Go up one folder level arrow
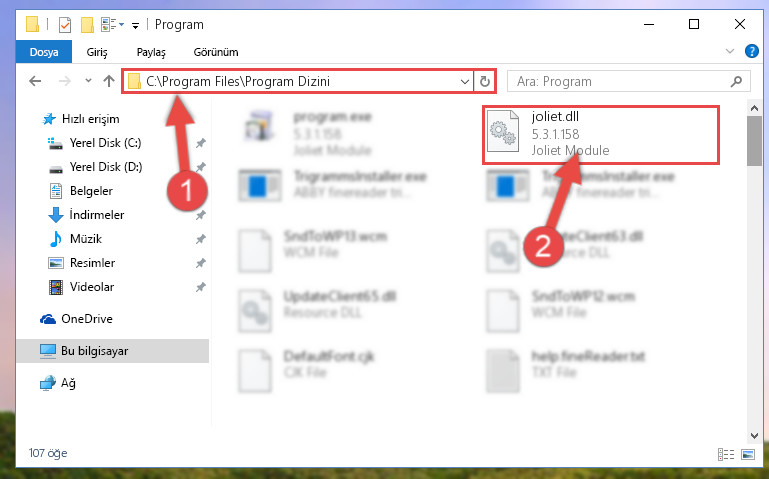 tap(109, 81)
